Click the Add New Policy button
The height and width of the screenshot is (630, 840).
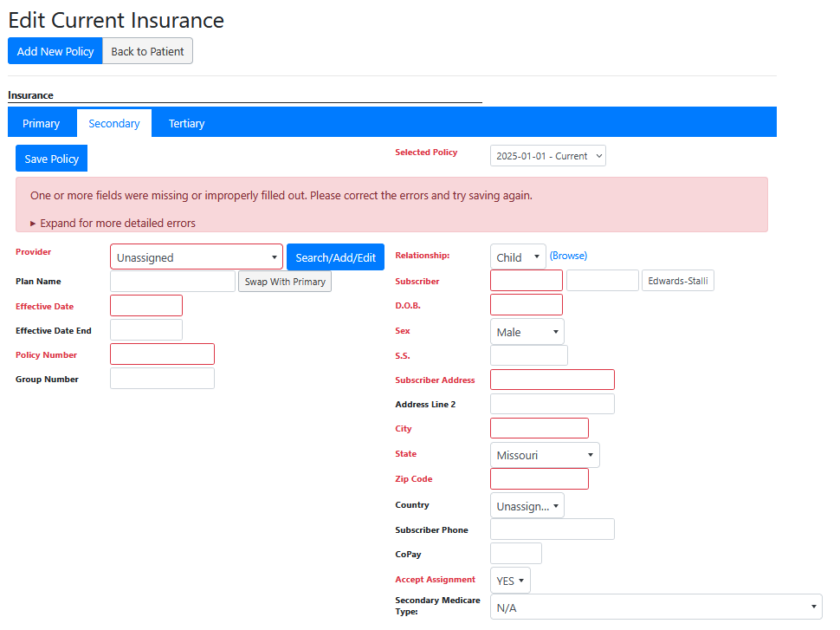(55, 51)
